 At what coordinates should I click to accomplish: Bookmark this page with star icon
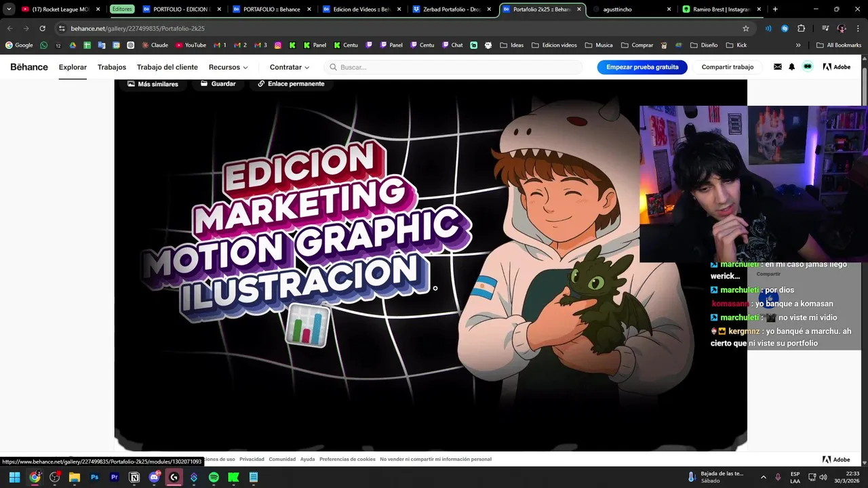745,28
